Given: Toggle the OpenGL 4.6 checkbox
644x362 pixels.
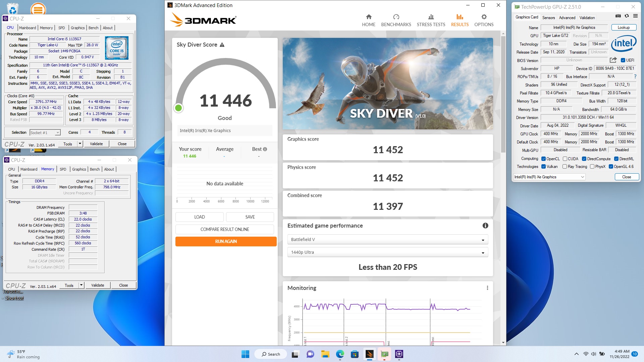Looking at the screenshot, I should pos(611,167).
